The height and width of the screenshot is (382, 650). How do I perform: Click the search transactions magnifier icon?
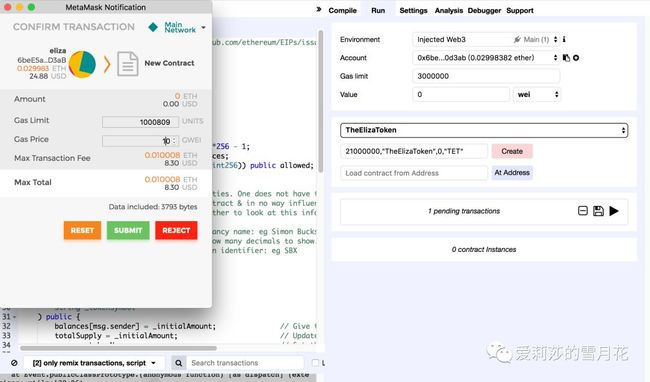coord(178,363)
